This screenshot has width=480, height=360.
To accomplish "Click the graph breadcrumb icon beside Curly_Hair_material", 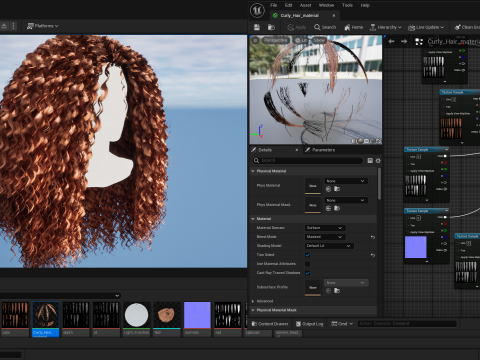I will point(419,42).
